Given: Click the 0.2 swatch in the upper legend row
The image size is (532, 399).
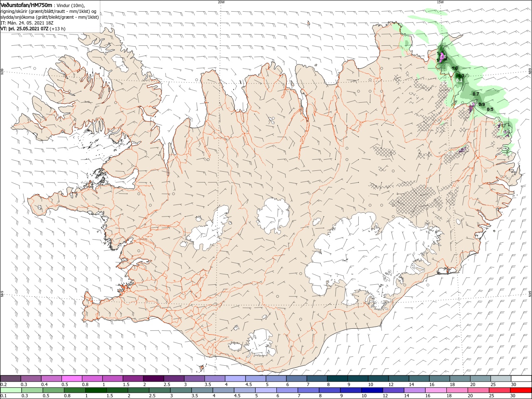Looking at the screenshot, I should pos(11,379).
